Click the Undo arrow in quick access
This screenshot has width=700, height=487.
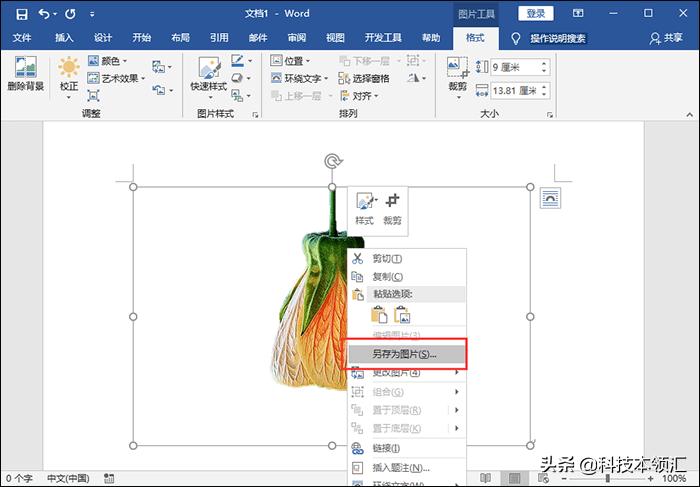click(x=46, y=14)
